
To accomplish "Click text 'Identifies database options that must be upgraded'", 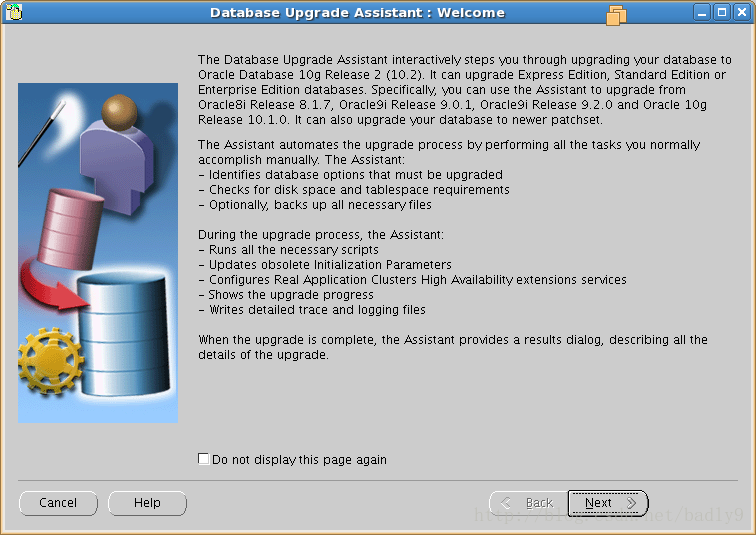I will point(356,174).
